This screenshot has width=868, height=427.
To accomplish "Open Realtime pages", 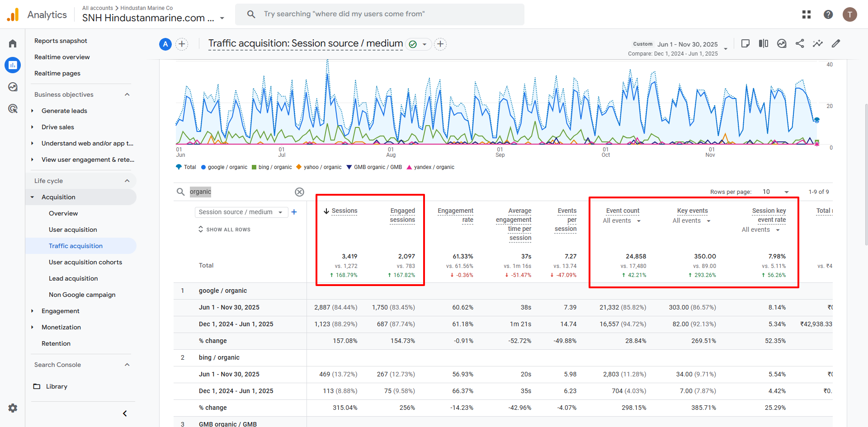I will pyautogui.click(x=57, y=73).
